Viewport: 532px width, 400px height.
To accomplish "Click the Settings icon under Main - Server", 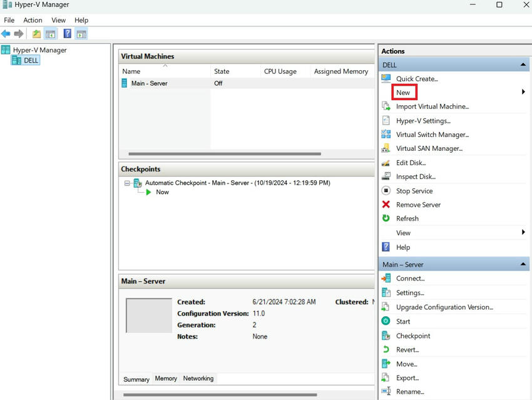I will 386,292.
